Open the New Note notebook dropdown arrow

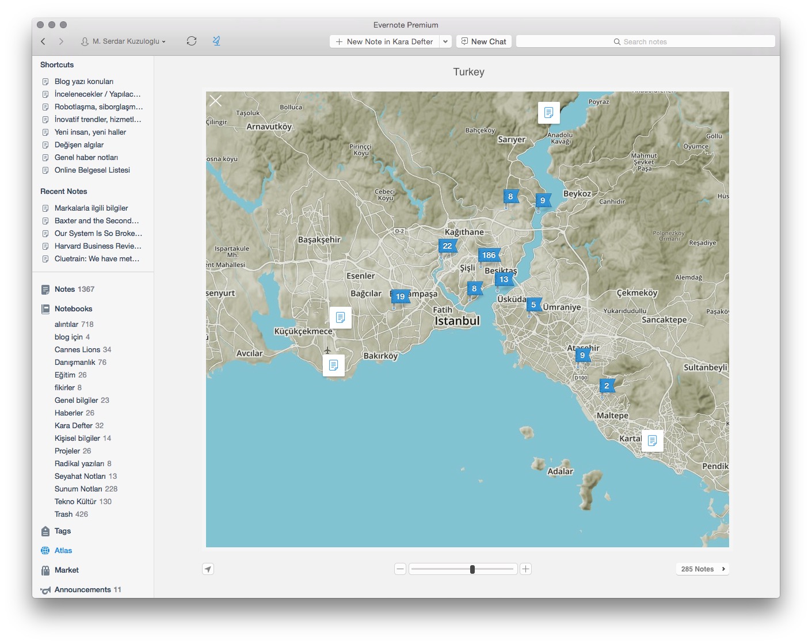(x=445, y=41)
